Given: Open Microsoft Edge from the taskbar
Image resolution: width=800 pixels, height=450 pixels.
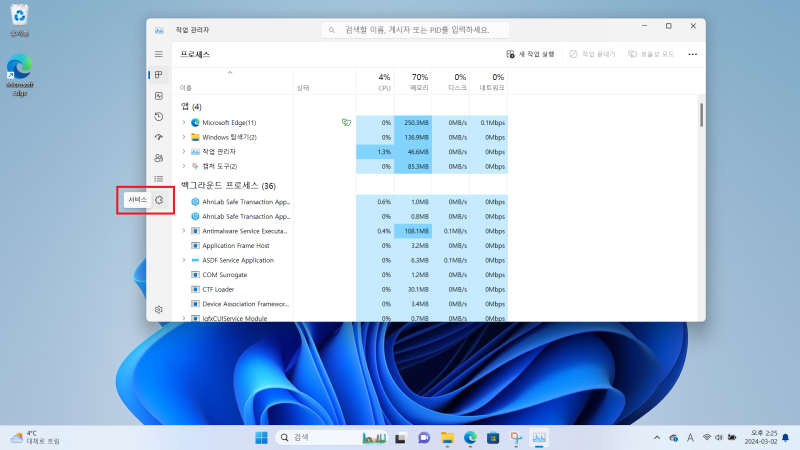Looking at the screenshot, I should coord(470,438).
